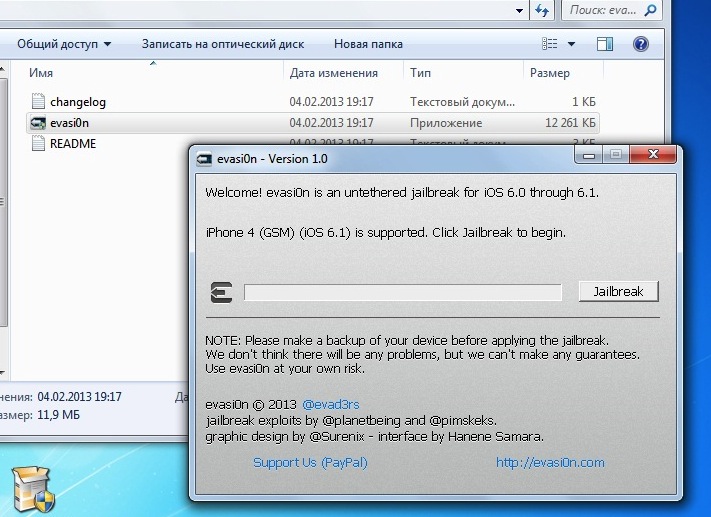Click Новая папка in Explorer toolbar
711x517 pixels.
coord(368,44)
